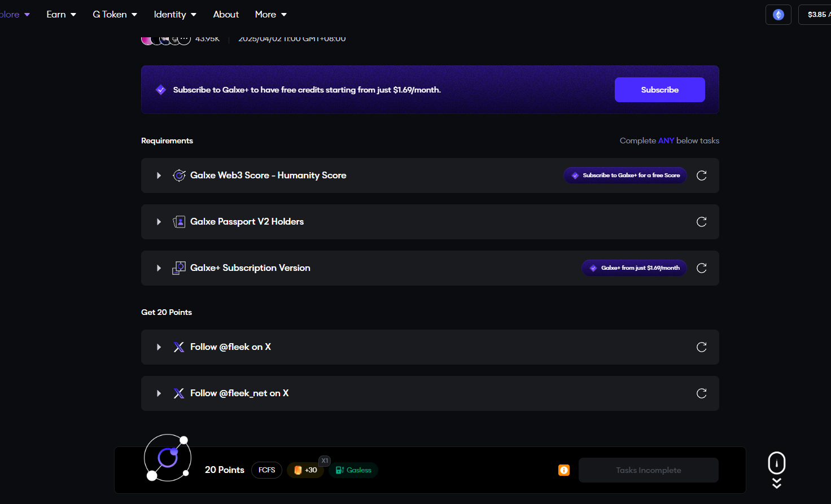This screenshot has height=504, width=831.
Task: Click the +30 reward badge
Action: point(305,470)
